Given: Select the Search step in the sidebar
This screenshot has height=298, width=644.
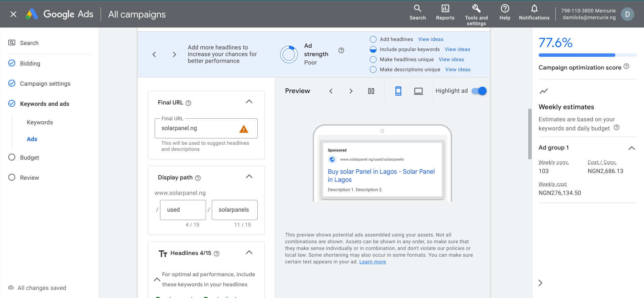Looking at the screenshot, I should point(29,43).
